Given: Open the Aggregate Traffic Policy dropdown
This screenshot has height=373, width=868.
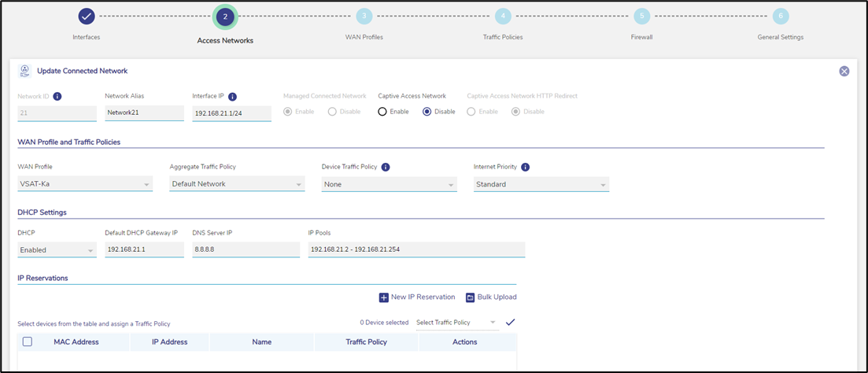Looking at the screenshot, I should 237,183.
